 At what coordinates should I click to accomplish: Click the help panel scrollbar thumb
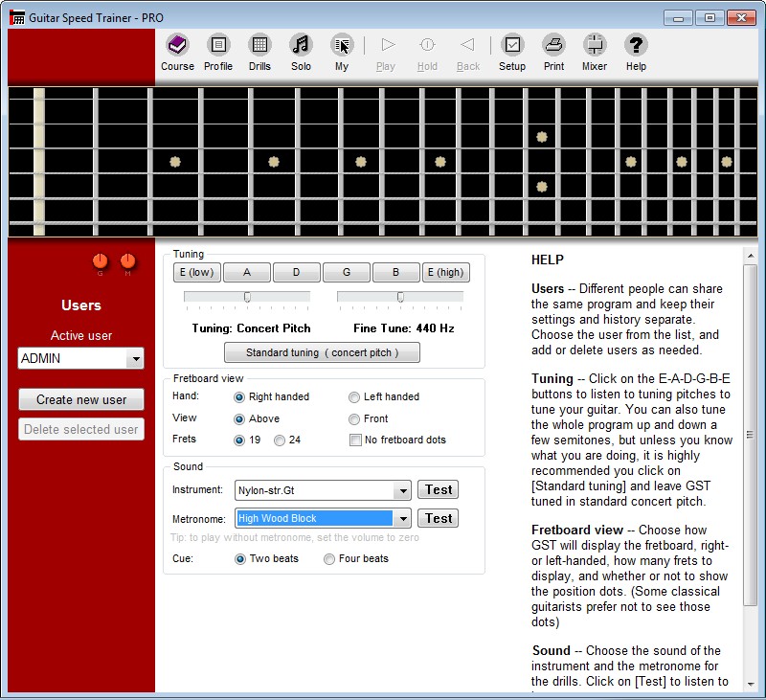click(750, 435)
